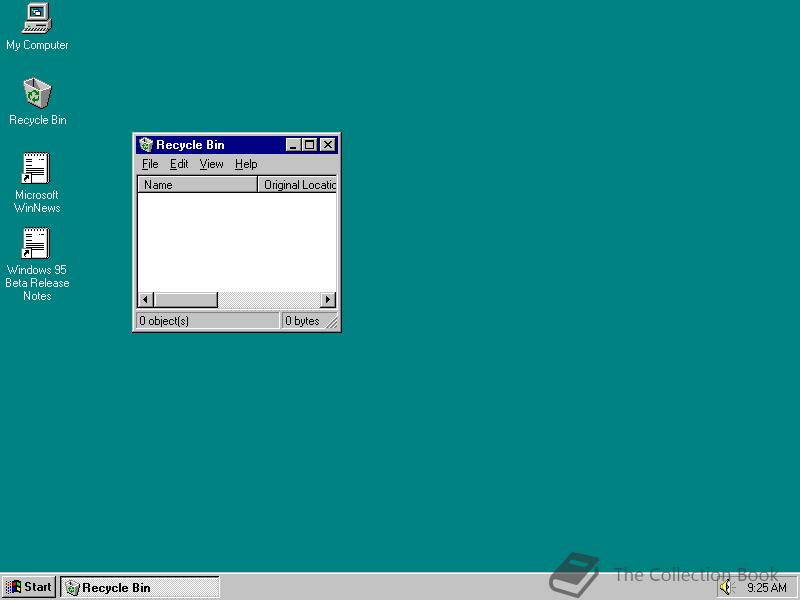Open the Microsoft WinNews shortcut

pyautogui.click(x=36, y=168)
